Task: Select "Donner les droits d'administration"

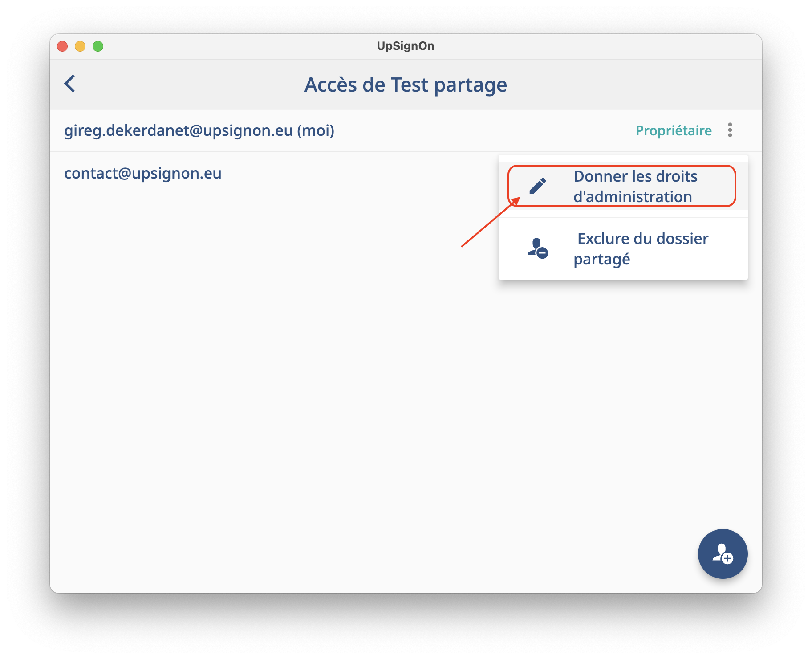Action: (x=635, y=186)
